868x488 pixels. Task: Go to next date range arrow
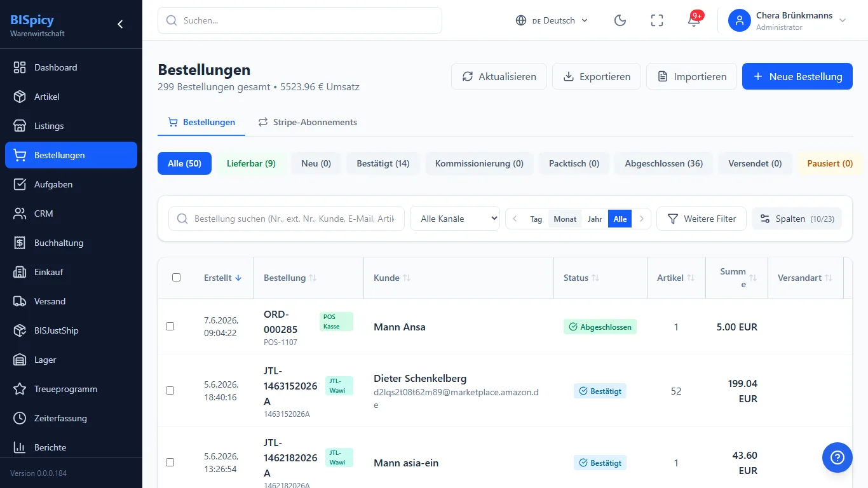click(641, 219)
